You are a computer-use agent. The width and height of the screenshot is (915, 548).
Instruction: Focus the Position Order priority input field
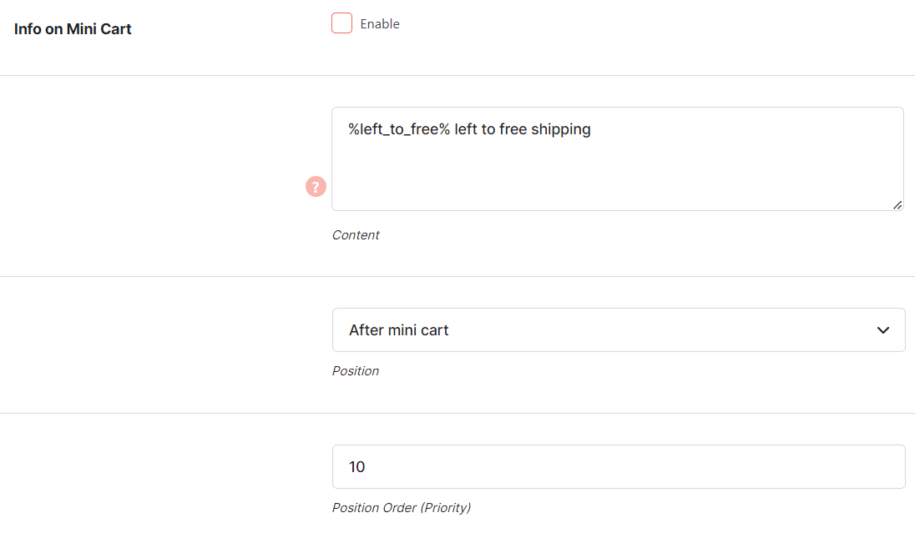619,467
